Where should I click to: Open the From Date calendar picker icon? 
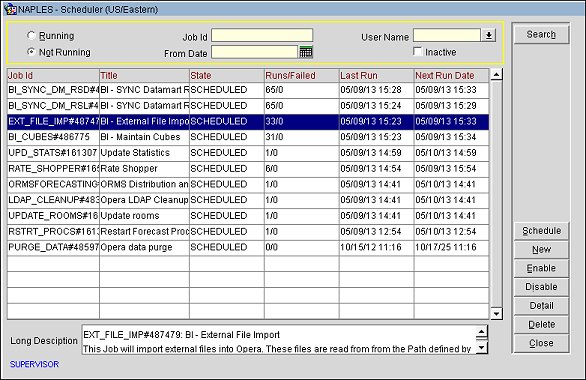[x=306, y=52]
